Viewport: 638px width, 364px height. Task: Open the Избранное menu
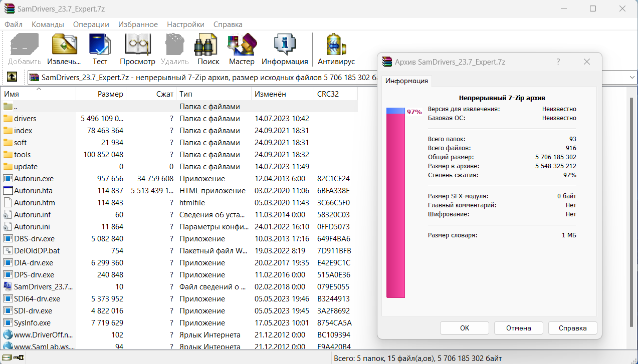138,25
